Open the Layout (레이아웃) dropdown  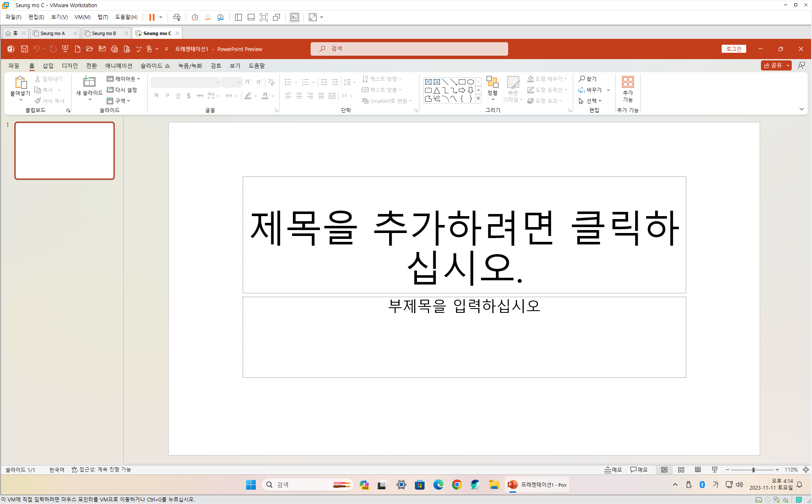(x=123, y=79)
